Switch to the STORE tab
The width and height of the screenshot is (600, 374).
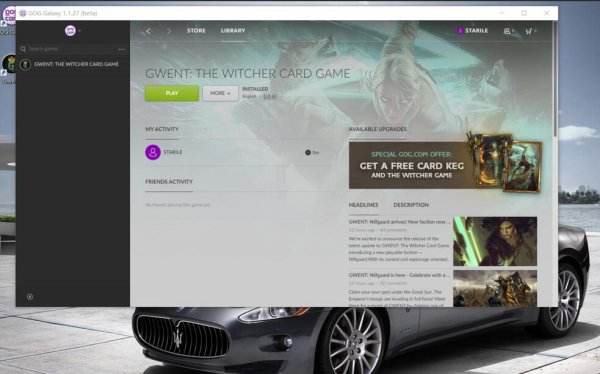196,31
